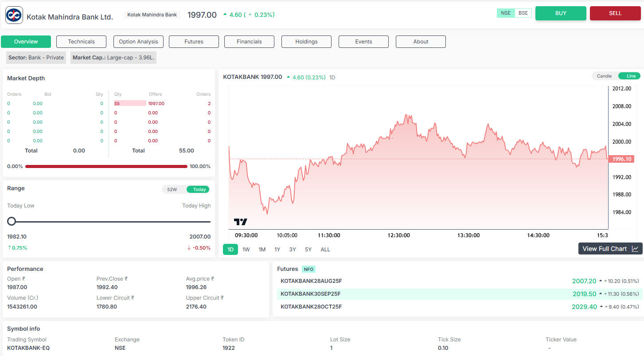Viewport: 644px width, 356px height.
Task: Click the 12:30:00 time axis label
Action: click(x=398, y=235)
